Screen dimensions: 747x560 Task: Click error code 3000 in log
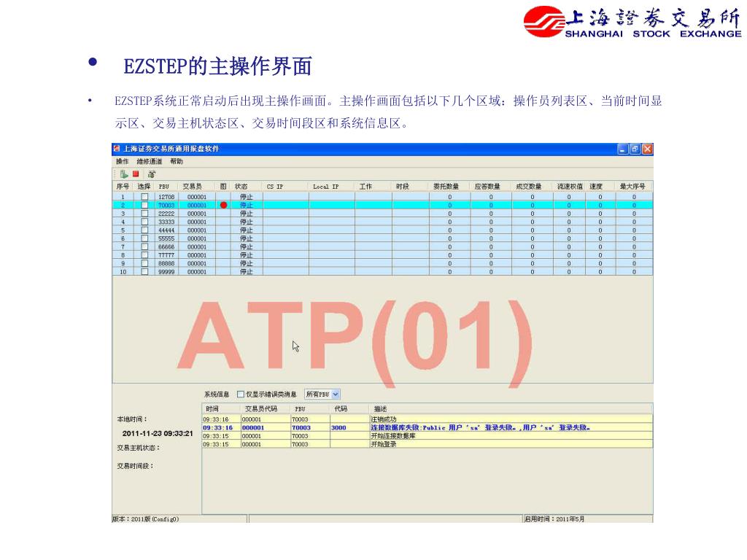point(338,427)
